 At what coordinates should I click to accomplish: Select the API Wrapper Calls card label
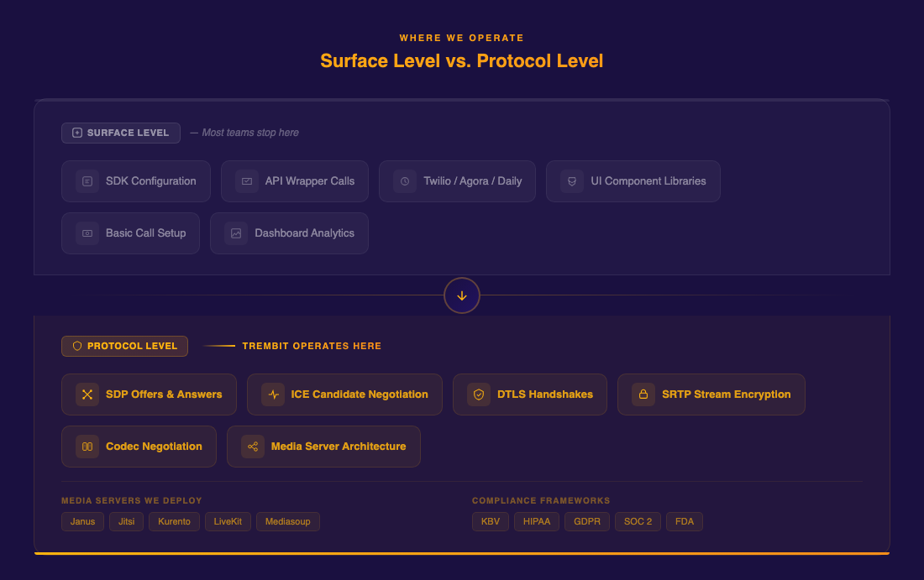310,181
